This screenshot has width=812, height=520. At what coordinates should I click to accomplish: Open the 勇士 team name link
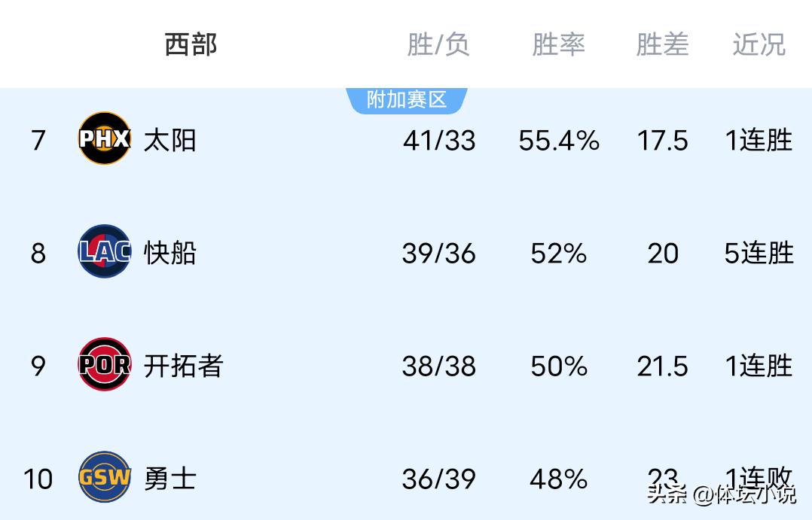[x=170, y=479]
